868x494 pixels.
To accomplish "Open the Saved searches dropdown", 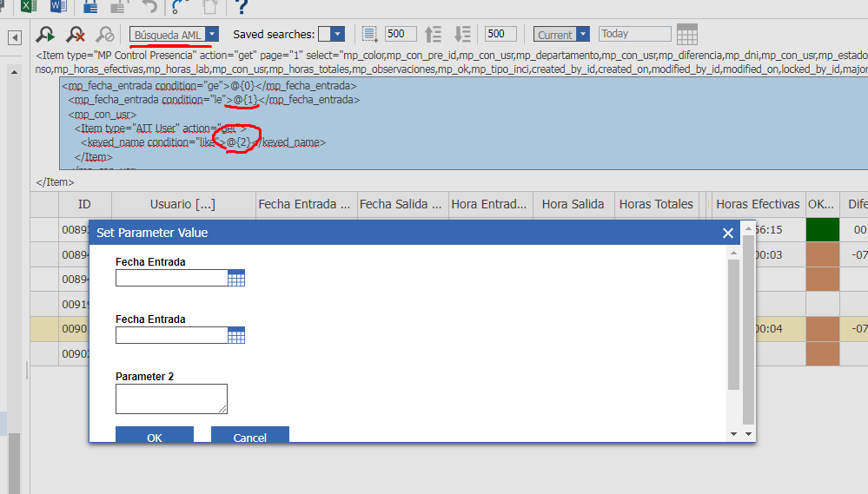I will (x=337, y=35).
